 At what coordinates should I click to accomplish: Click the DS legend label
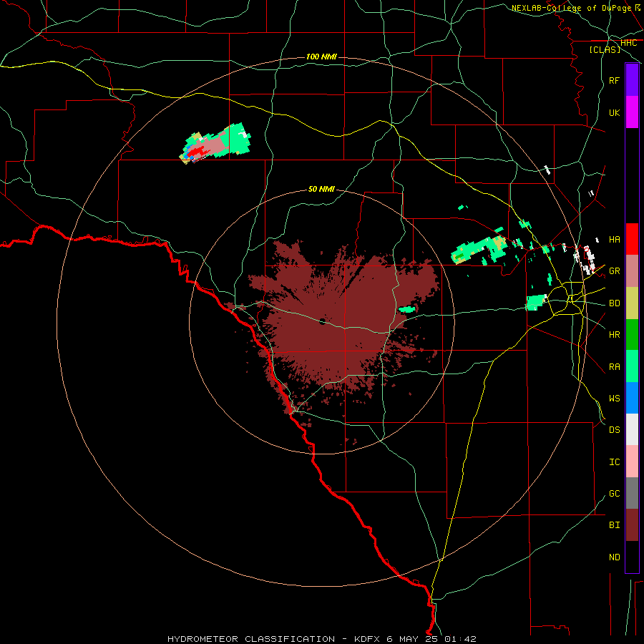(614, 430)
